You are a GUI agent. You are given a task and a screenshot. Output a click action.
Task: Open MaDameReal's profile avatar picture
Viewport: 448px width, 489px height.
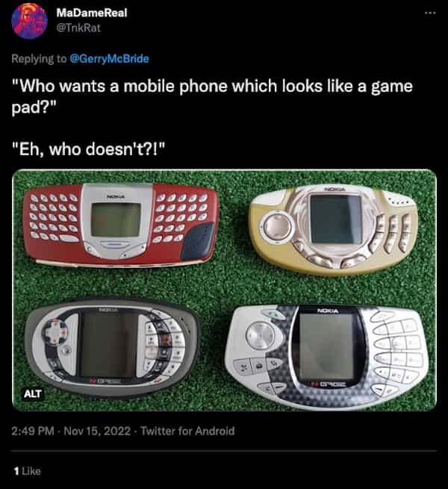coord(29,21)
